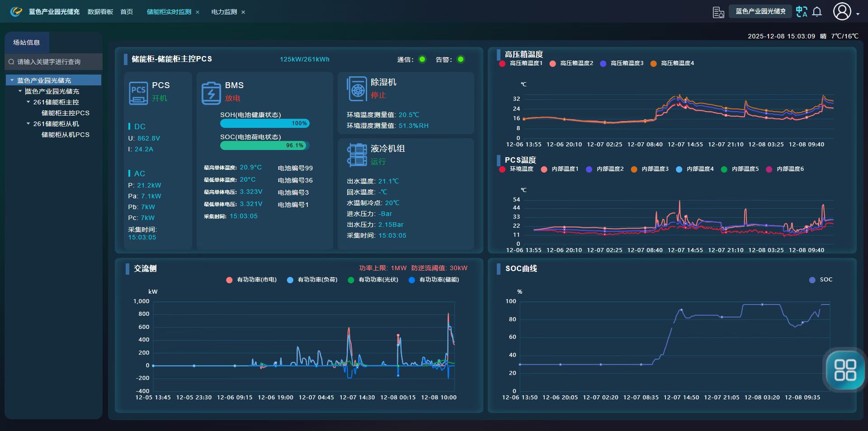The width and height of the screenshot is (868, 431).
Task: Hide the 有功功率(光伏) series in legend
Action: click(x=373, y=280)
